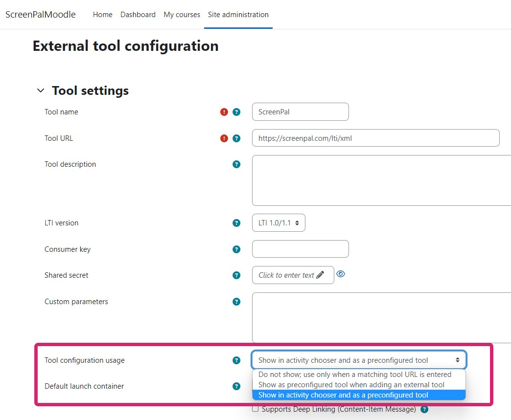Open help for Shared secret

pos(236,275)
